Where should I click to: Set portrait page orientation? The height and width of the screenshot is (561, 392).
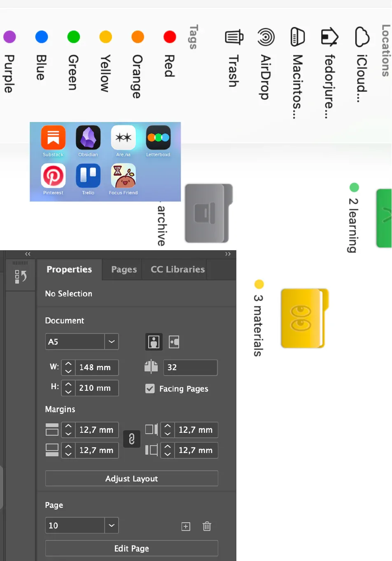click(154, 342)
